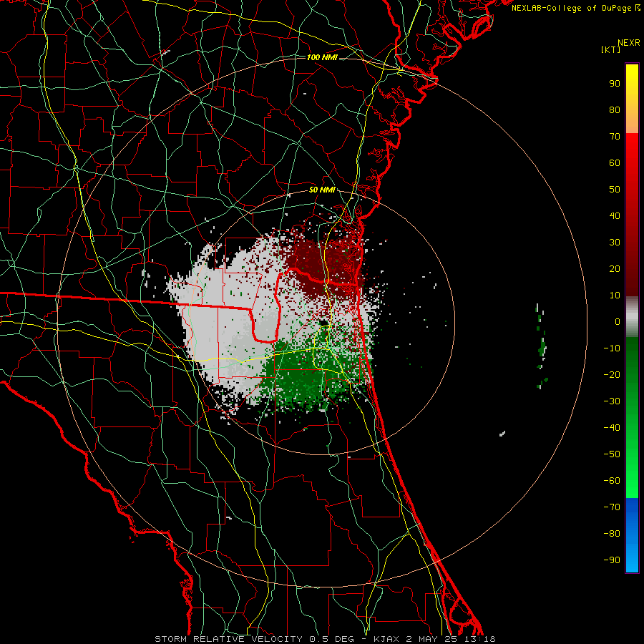The width and height of the screenshot is (644, 644).
Task: Click the 100 NMI range ring label
Action: 322,57
